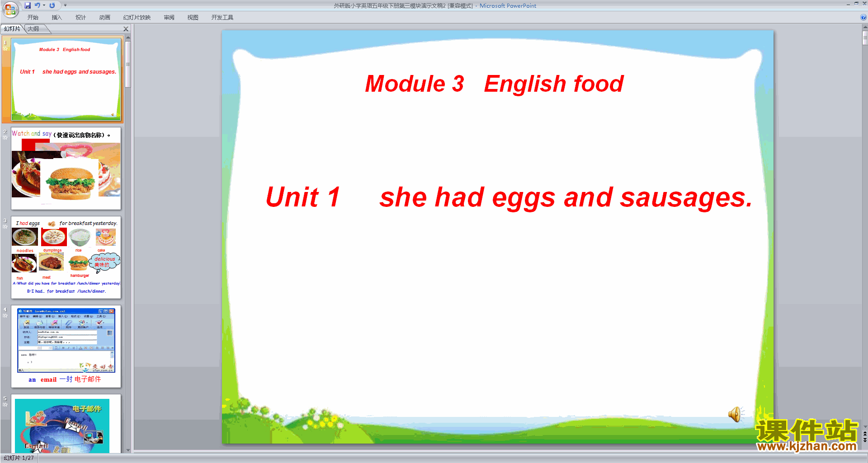Click main editor scrollbar up arrow
The image size is (868, 463).
pyautogui.click(x=865, y=28)
